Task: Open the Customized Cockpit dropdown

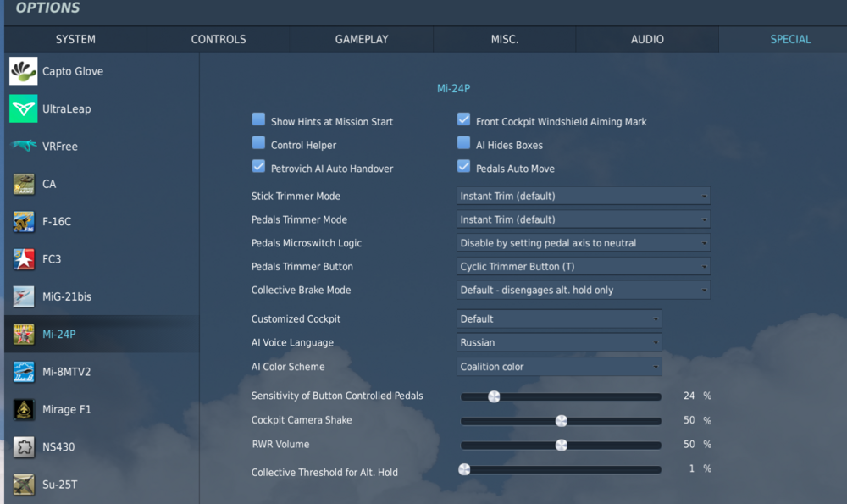Action: tap(559, 319)
